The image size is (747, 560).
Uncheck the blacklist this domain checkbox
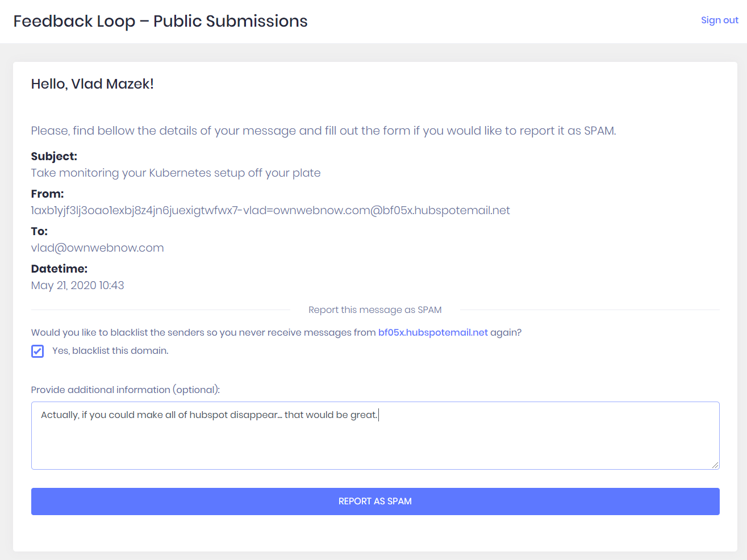37,351
